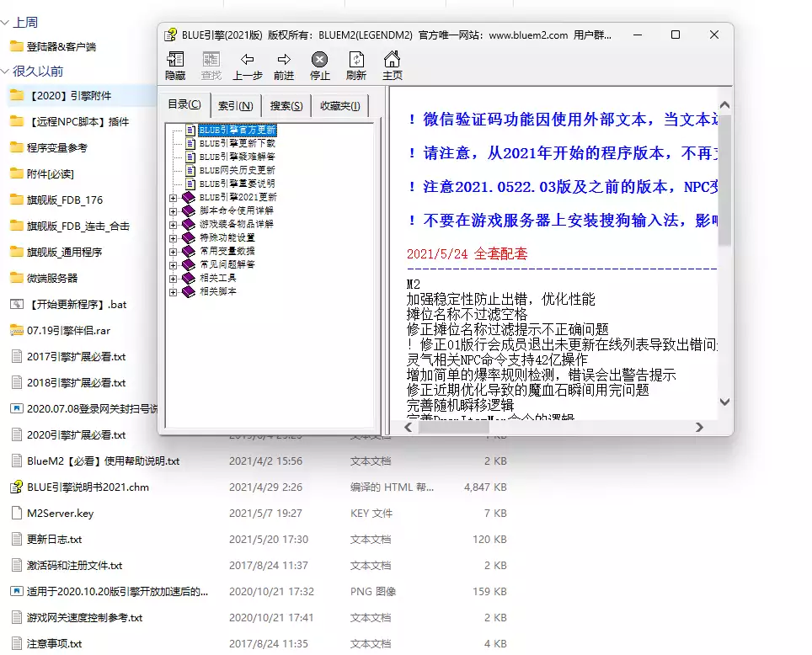Image resolution: width=812 pixels, height=655 pixels.
Task: Select the 2018引擎扩展必看.txt file
Action: point(76,382)
